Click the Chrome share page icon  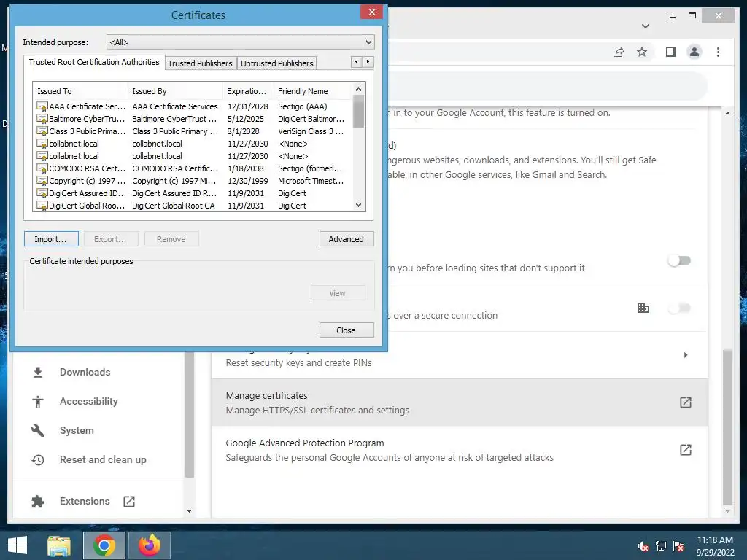619,52
